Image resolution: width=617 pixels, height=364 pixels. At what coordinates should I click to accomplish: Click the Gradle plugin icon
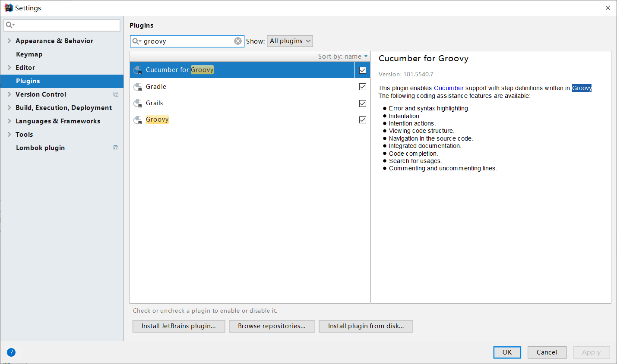(x=138, y=87)
